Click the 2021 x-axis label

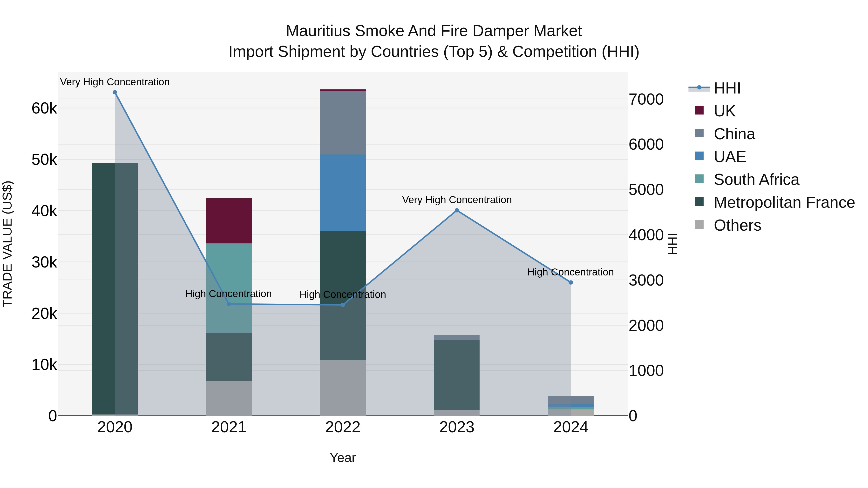tap(229, 427)
